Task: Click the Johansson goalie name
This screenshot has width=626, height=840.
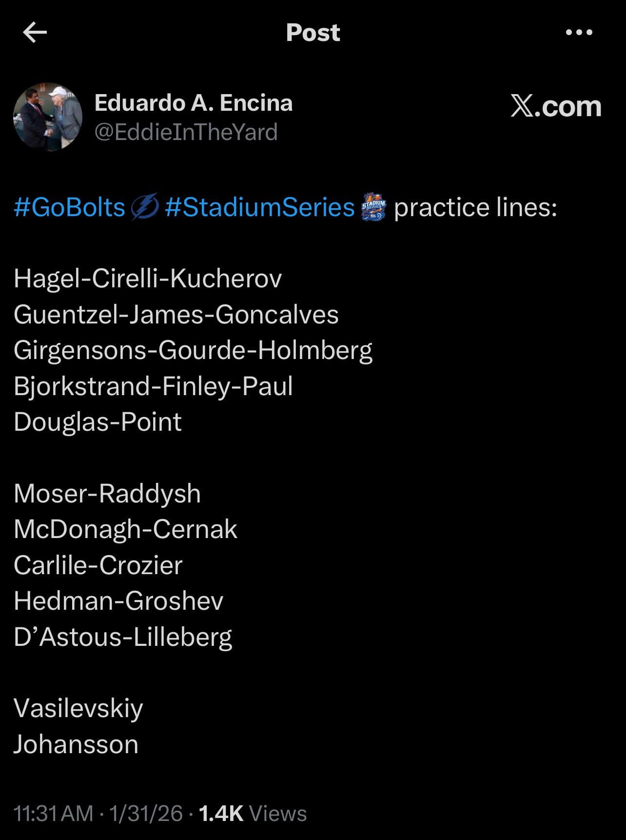Action: (x=76, y=744)
